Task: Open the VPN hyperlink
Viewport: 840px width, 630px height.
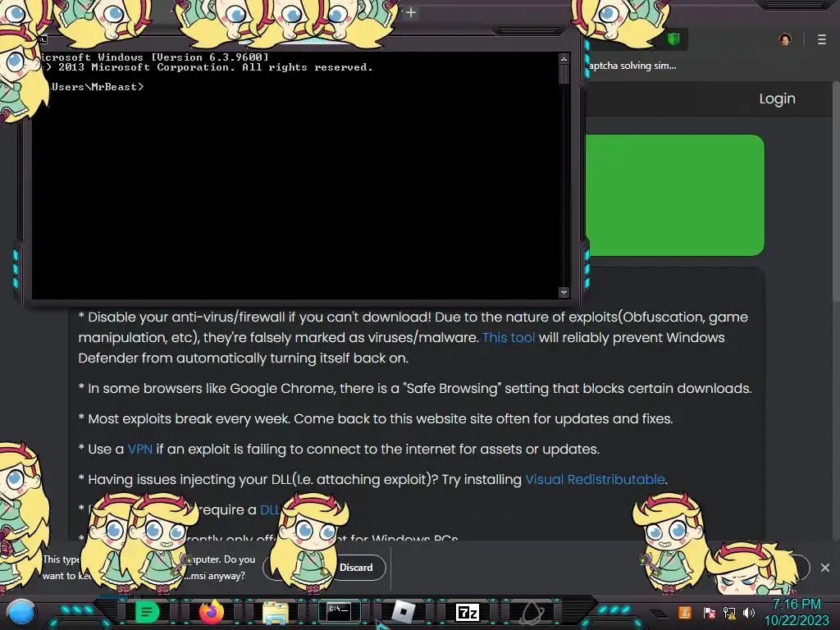Action: pyautogui.click(x=139, y=449)
